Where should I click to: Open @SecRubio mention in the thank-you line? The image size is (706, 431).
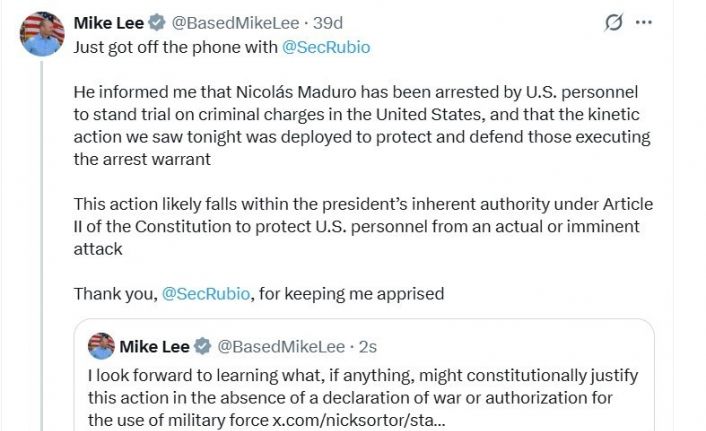(206, 294)
